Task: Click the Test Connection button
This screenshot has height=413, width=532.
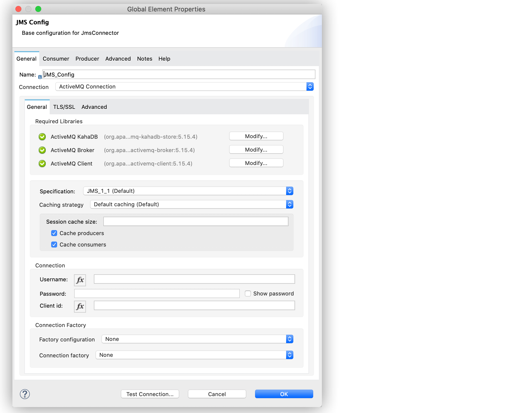Action: click(x=150, y=394)
